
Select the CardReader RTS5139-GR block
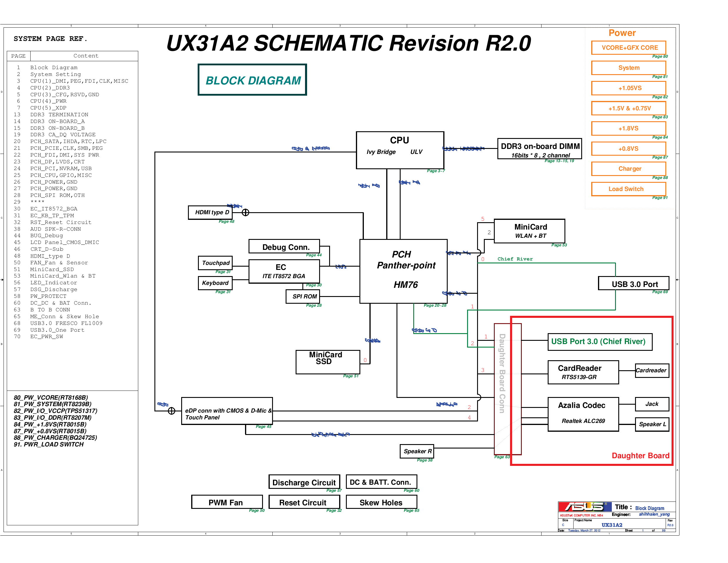pos(583,372)
